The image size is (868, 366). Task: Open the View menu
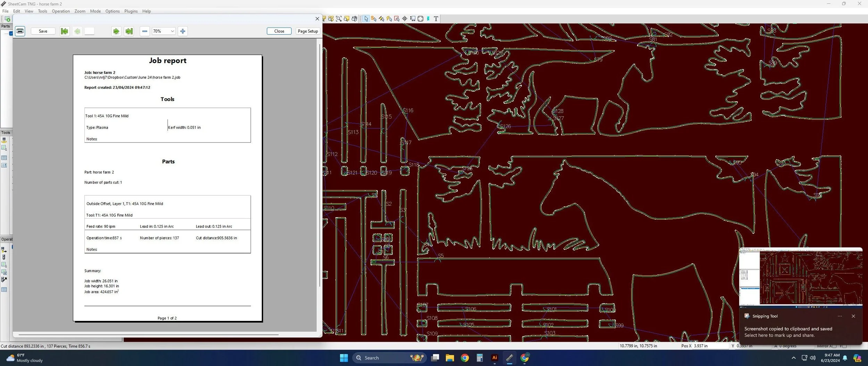(29, 11)
